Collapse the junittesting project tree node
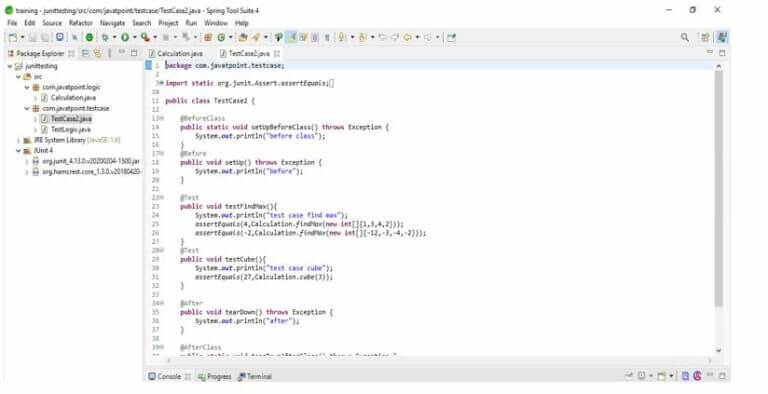Image resolution: width=768 pixels, height=394 pixels. pos(10,66)
